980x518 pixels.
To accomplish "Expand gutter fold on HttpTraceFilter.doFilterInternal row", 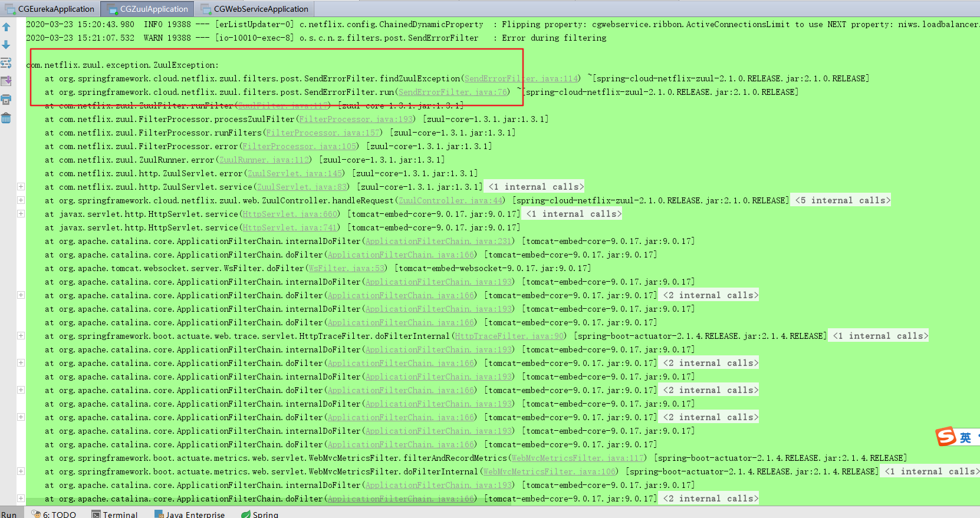I will 21,336.
